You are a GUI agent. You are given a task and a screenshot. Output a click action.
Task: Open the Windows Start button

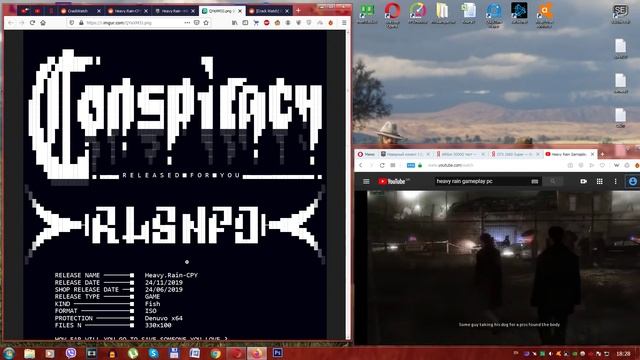(9, 353)
